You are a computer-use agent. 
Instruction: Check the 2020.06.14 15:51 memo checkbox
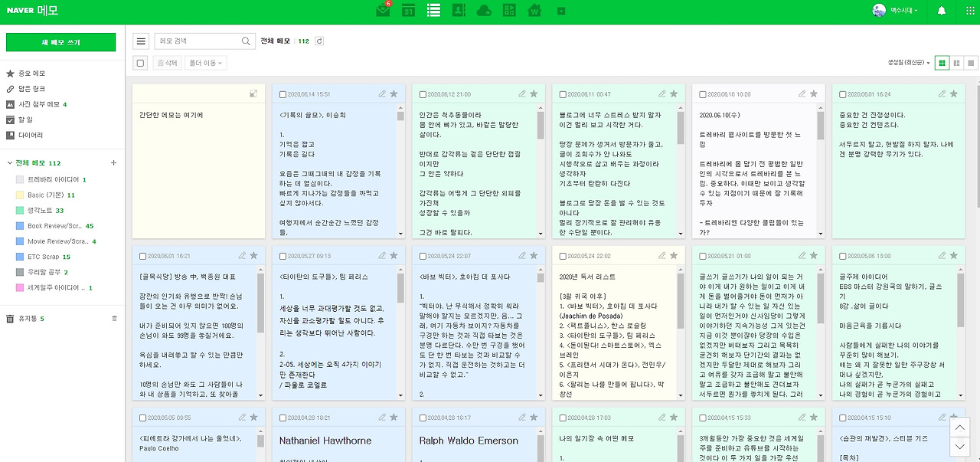[283, 94]
